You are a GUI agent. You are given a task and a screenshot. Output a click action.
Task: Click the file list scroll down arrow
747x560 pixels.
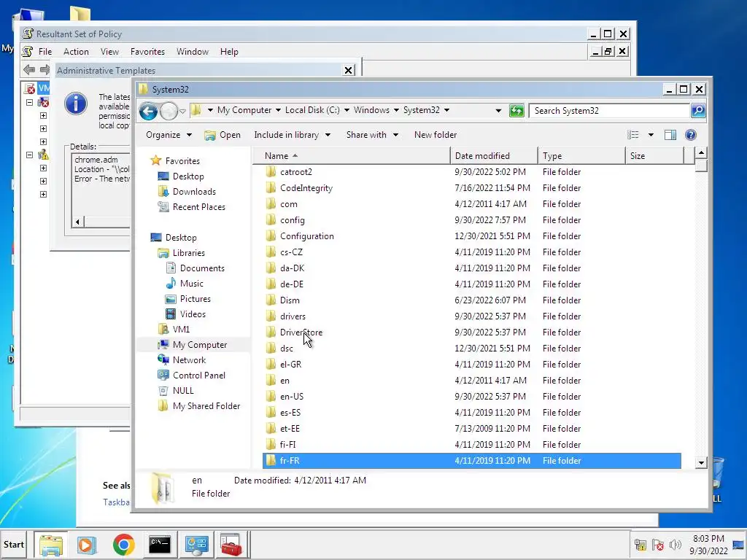[x=701, y=462]
